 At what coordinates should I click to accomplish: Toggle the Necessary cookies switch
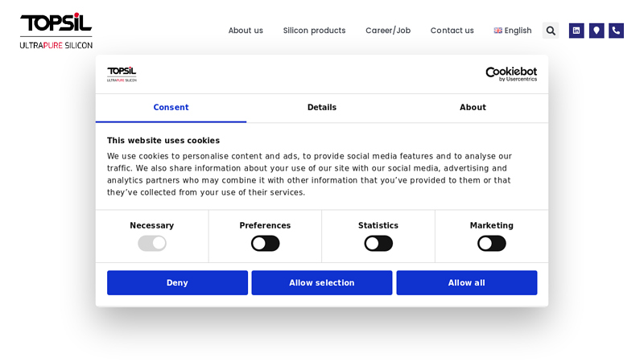click(152, 243)
